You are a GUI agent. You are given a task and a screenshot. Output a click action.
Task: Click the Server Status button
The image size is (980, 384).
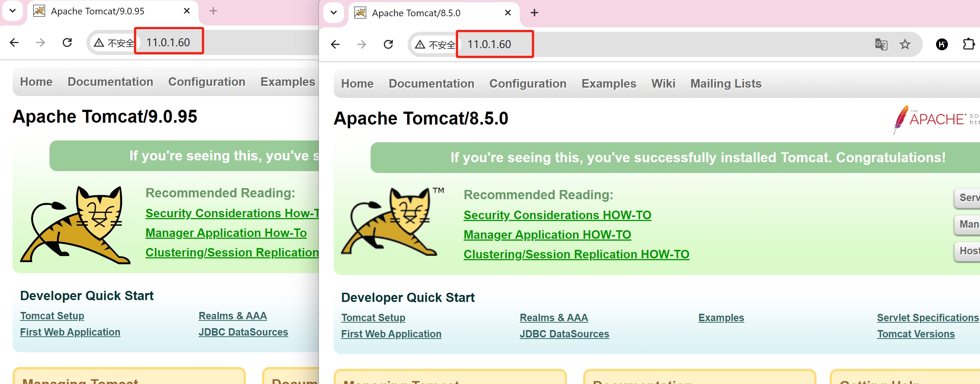click(x=967, y=198)
